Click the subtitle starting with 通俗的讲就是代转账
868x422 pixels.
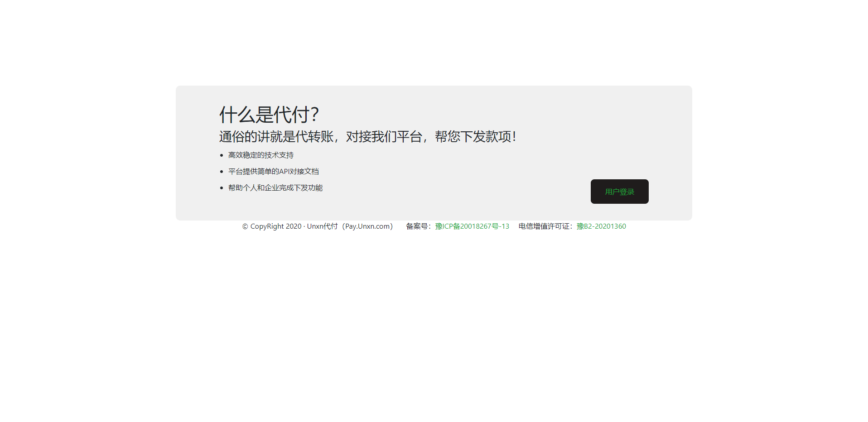pos(367,137)
